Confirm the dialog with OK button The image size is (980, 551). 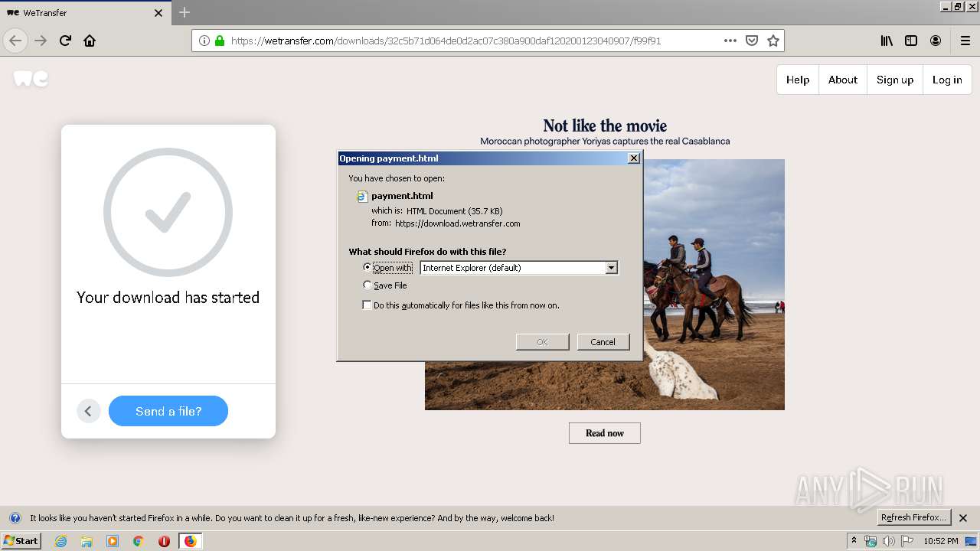point(542,342)
